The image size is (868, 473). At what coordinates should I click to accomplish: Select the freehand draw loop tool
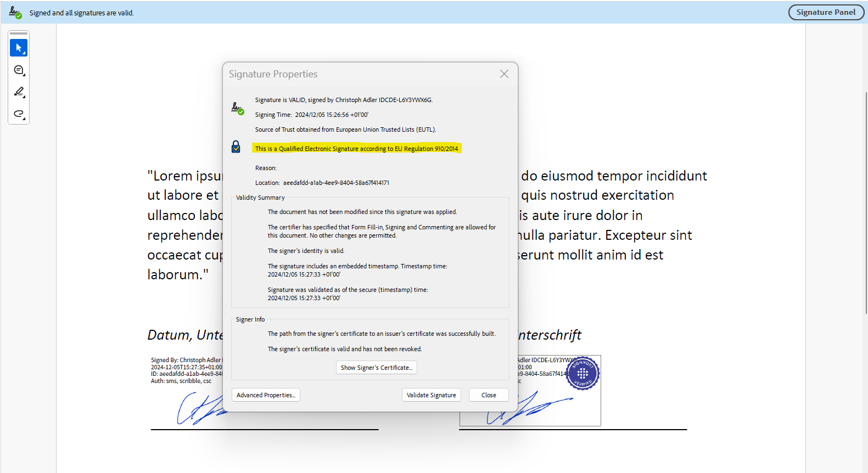pos(19,114)
